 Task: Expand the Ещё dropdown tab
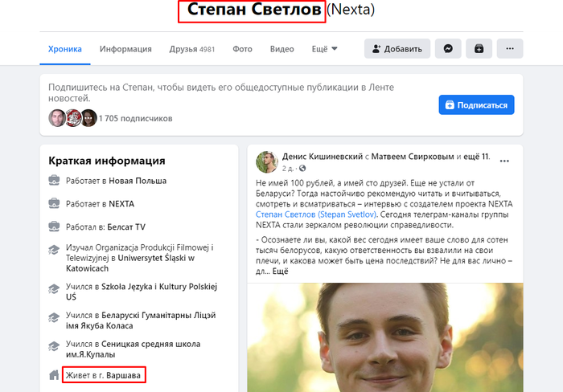(x=324, y=49)
